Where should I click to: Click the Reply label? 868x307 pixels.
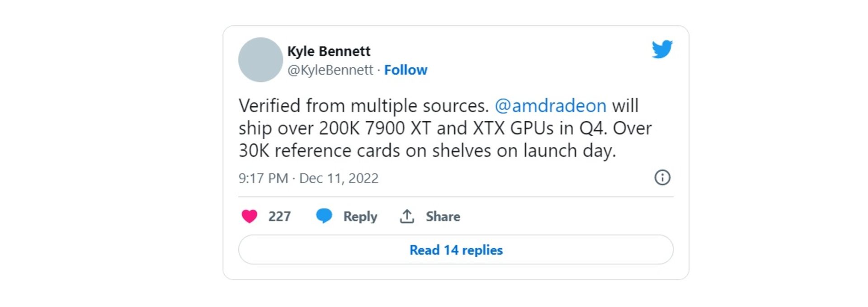tap(360, 217)
